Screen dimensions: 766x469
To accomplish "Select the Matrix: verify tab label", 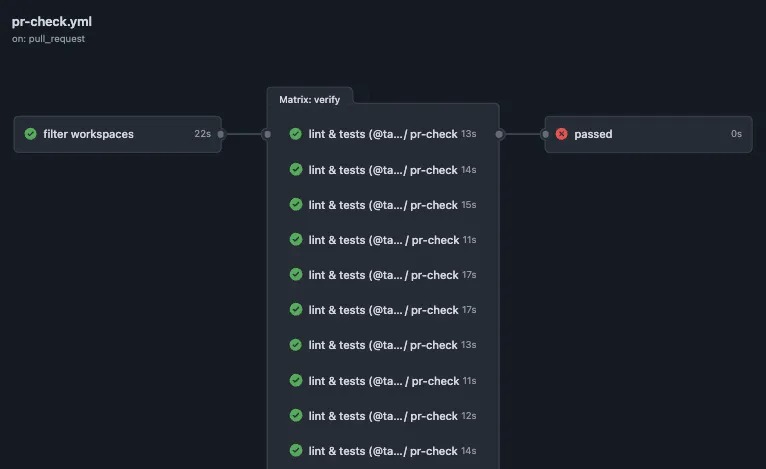I will click(x=310, y=100).
